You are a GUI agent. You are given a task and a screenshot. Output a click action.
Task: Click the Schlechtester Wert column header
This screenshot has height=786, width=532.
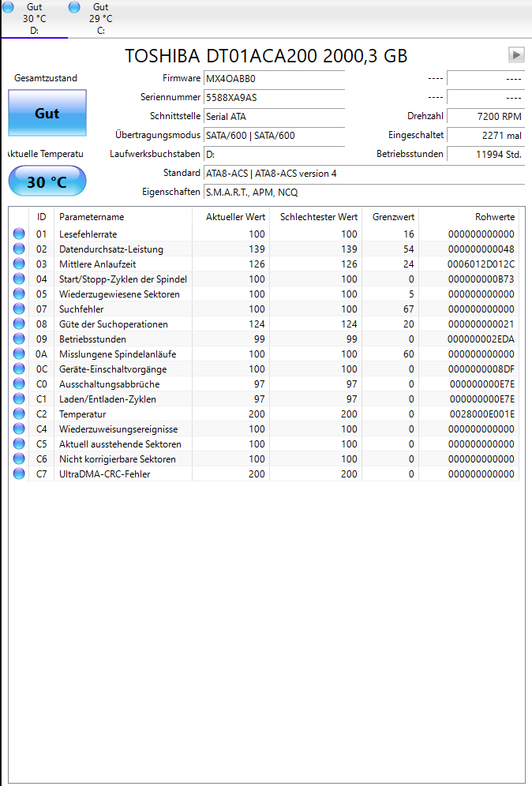(x=316, y=217)
